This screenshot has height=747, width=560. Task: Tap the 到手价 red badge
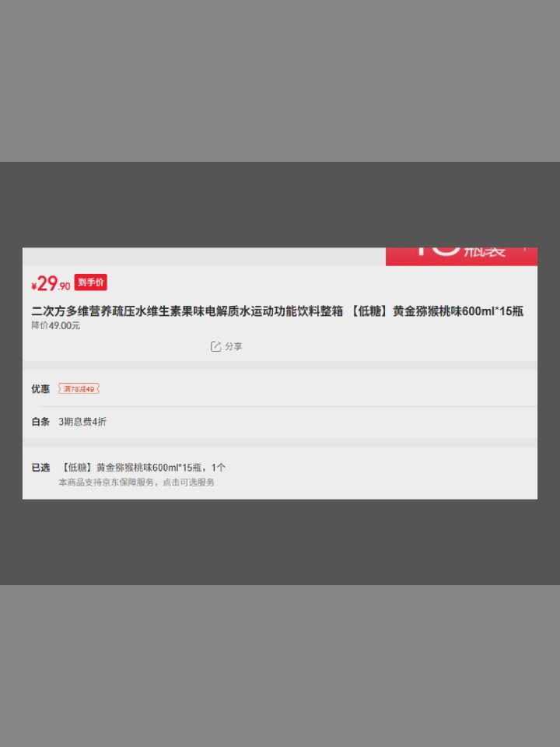pyautogui.click(x=90, y=282)
